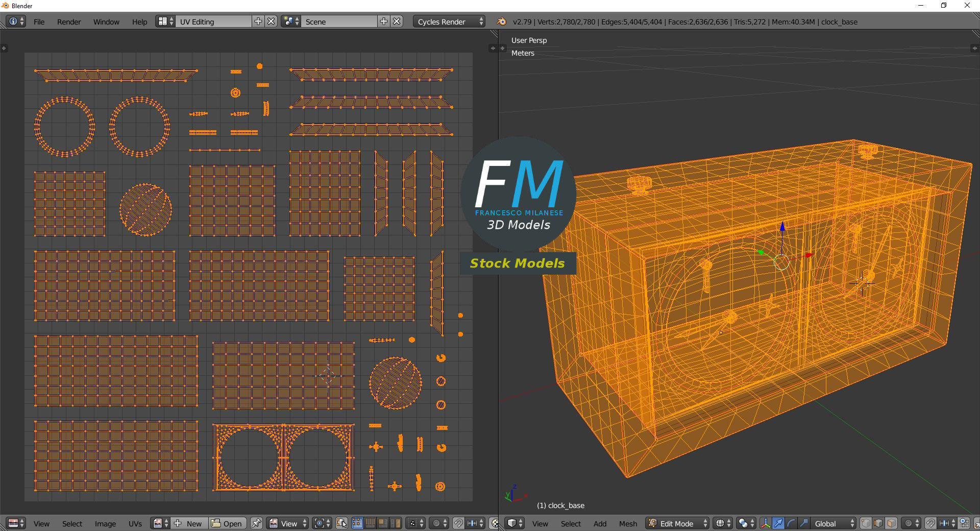The height and width of the screenshot is (531, 980).
Task: Open the viewport shading dropdown
Action: [722, 523]
